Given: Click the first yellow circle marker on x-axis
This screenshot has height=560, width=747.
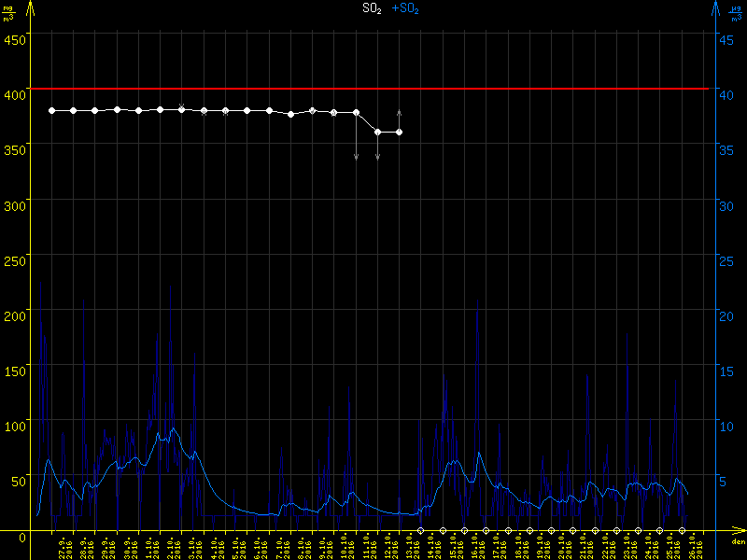Looking at the screenshot, I should pyautogui.click(x=420, y=530).
